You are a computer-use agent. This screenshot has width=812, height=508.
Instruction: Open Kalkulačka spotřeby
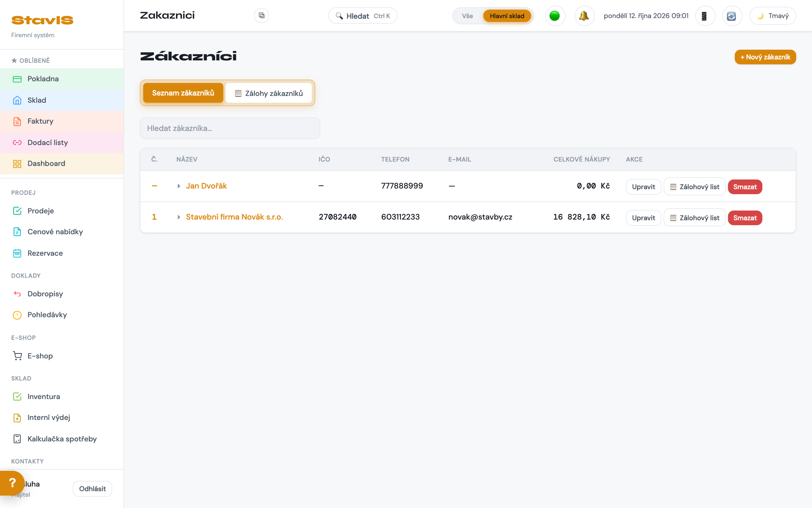click(62, 439)
